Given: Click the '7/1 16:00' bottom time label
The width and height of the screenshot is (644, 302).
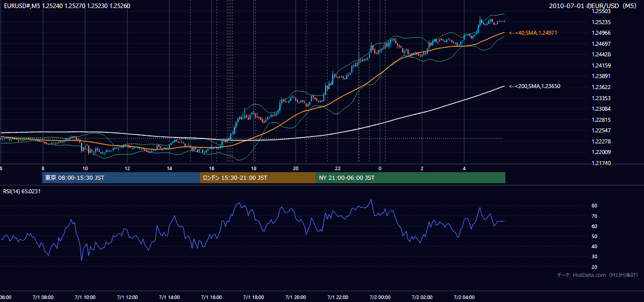Looking at the screenshot, I should pos(212,297).
